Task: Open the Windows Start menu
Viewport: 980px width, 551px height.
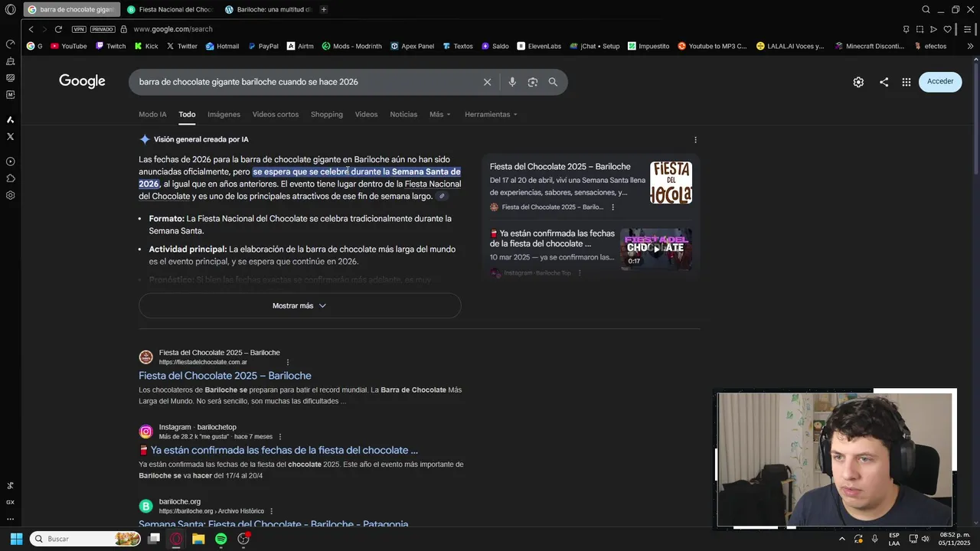Action: tap(15, 539)
